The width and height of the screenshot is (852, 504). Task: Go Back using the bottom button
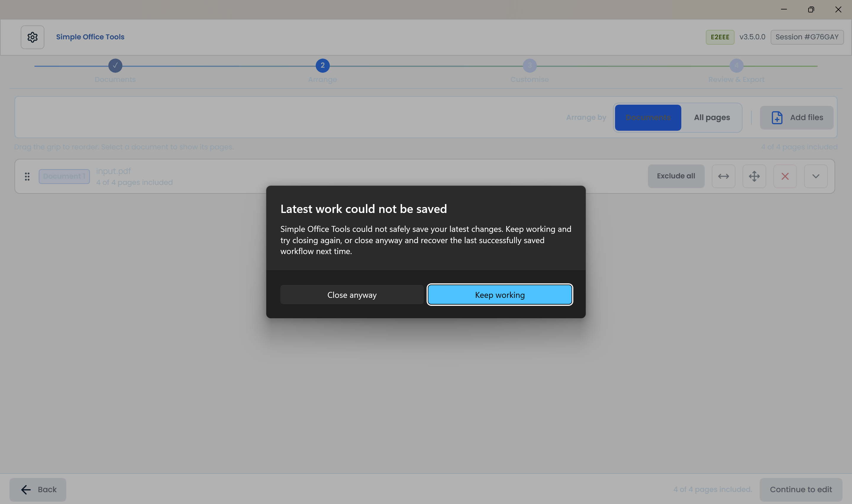pos(38,490)
